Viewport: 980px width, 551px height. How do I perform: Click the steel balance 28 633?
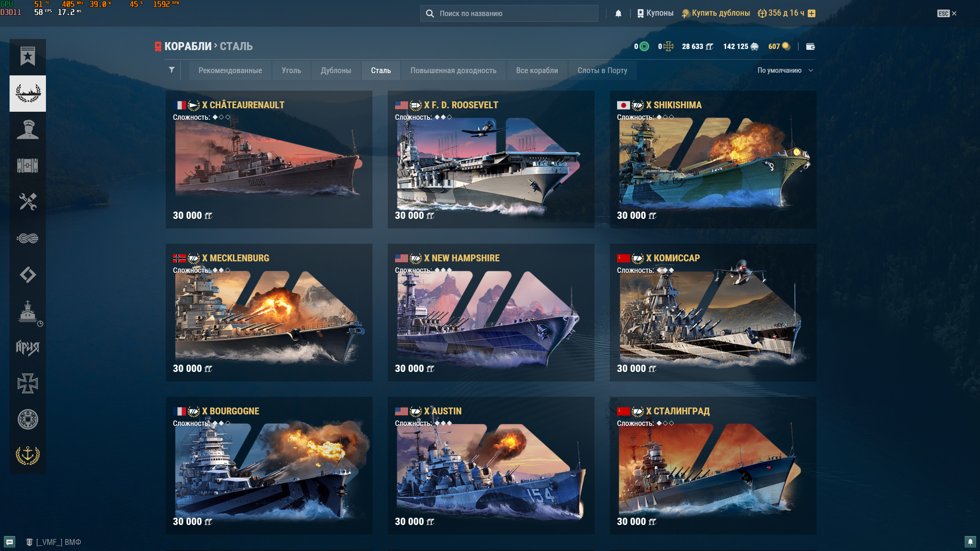click(697, 47)
